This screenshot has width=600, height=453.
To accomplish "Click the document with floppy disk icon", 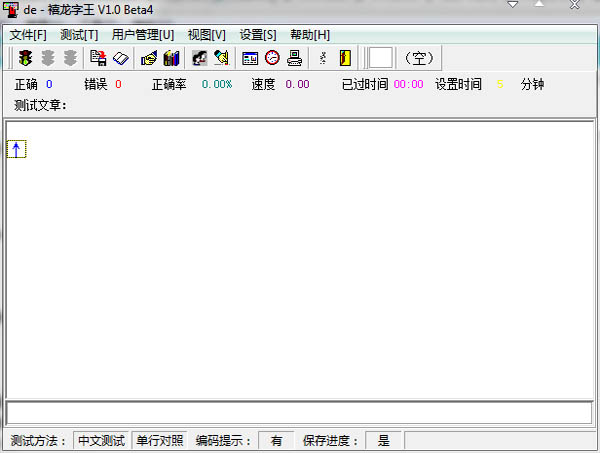I will [98, 58].
